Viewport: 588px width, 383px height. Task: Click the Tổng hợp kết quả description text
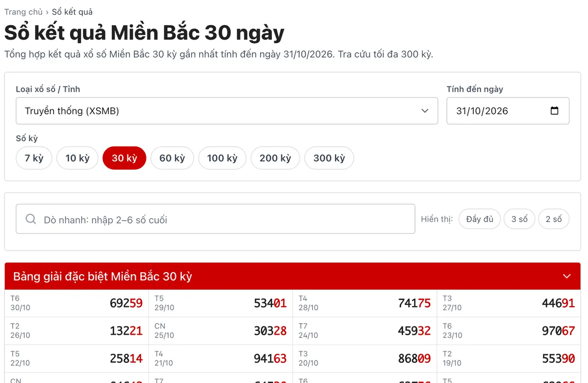[x=219, y=54]
